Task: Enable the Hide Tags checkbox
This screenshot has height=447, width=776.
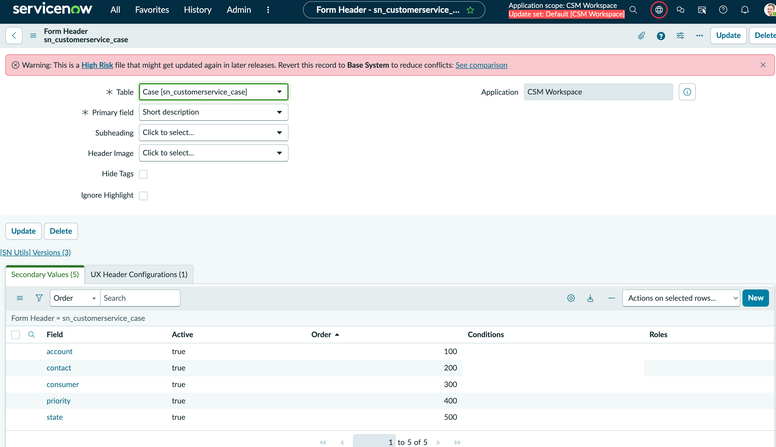Action: click(144, 174)
